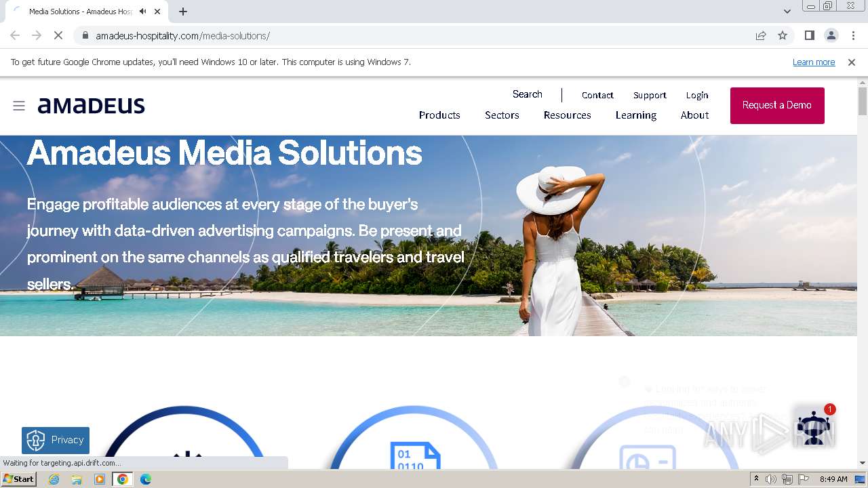Image resolution: width=868 pixels, height=488 pixels.
Task: Mute the tab audio speaker icon
Action: pos(143,12)
